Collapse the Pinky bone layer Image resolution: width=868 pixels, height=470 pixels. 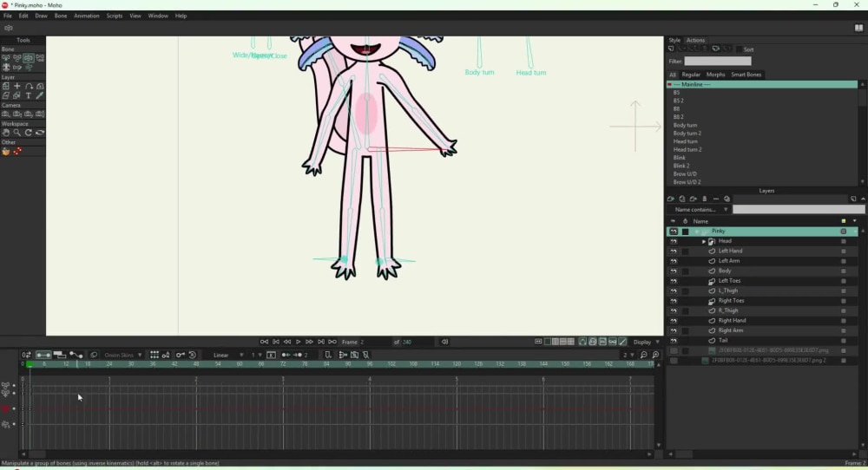pyautogui.click(x=696, y=232)
